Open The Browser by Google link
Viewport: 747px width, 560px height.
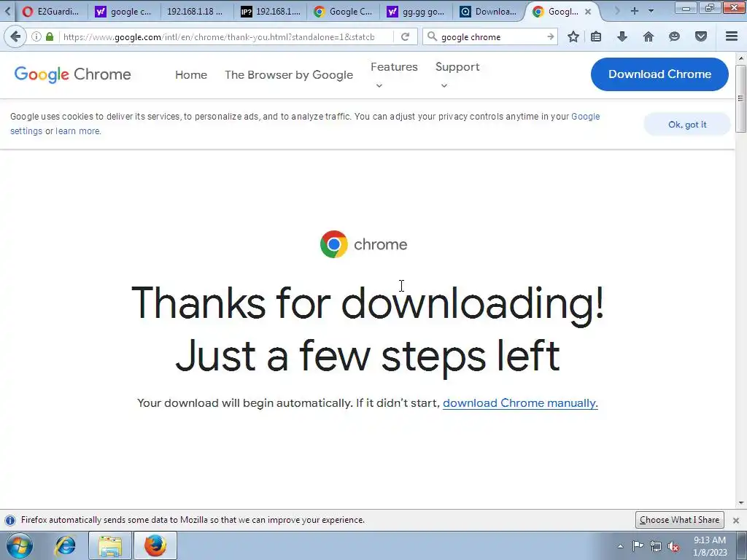click(289, 75)
